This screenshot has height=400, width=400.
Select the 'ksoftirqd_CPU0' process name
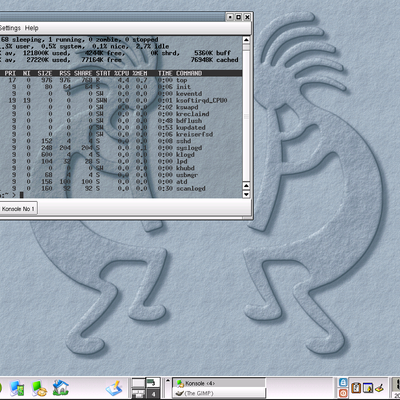pyautogui.click(x=202, y=100)
